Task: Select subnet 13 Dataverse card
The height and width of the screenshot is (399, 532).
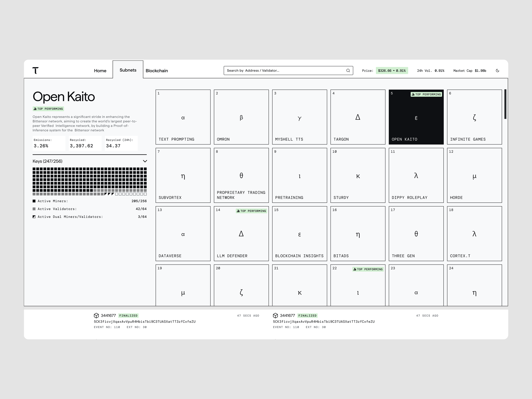Action: (x=183, y=234)
